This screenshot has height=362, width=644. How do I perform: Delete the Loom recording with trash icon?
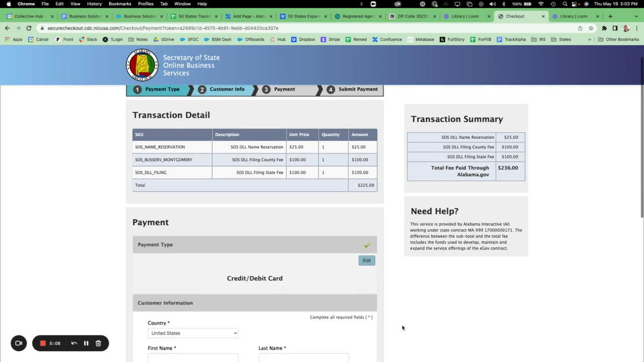coord(99,343)
